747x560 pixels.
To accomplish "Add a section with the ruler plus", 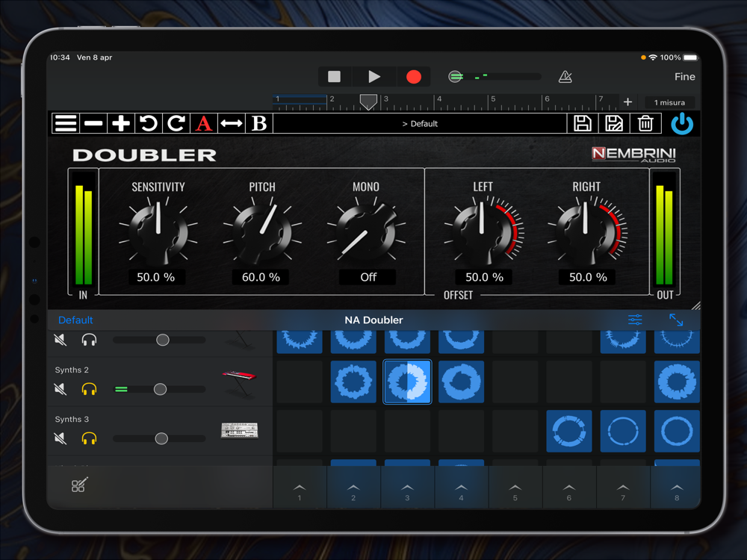I will click(628, 102).
